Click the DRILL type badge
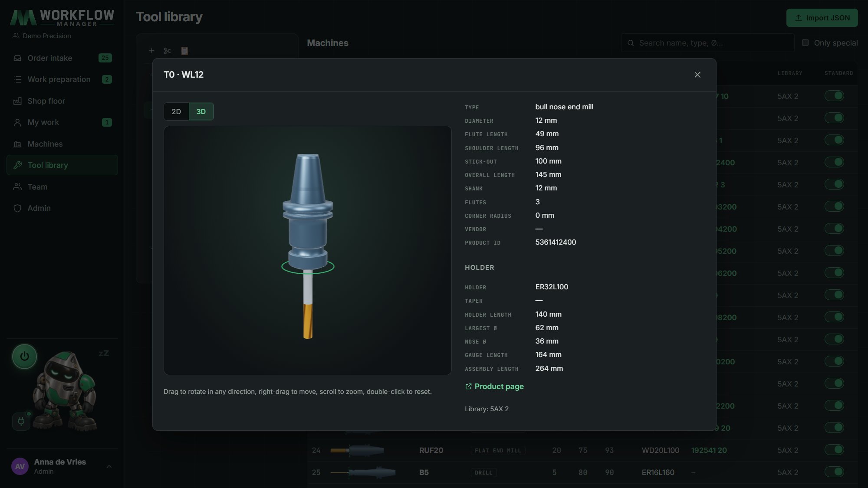 pyautogui.click(x=483, y=472)
